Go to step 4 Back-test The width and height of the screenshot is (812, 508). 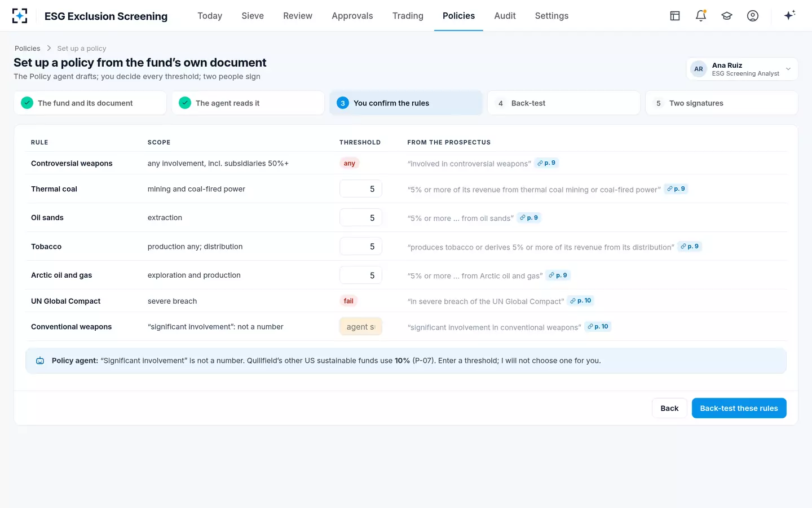coord(564,103)
